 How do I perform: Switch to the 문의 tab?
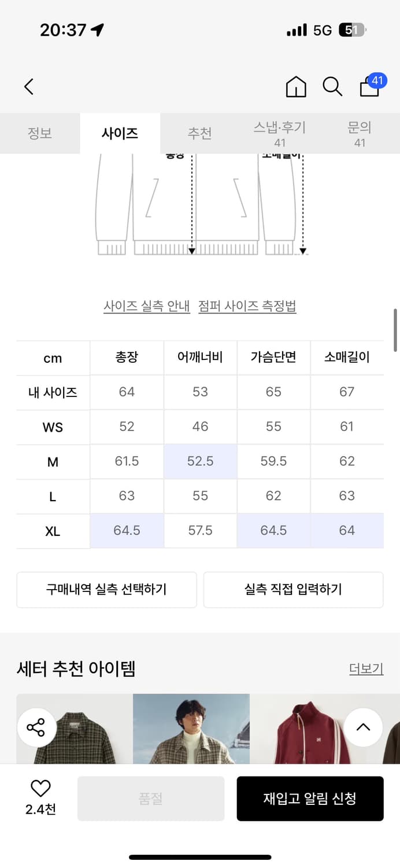click(x=360, y=133)
